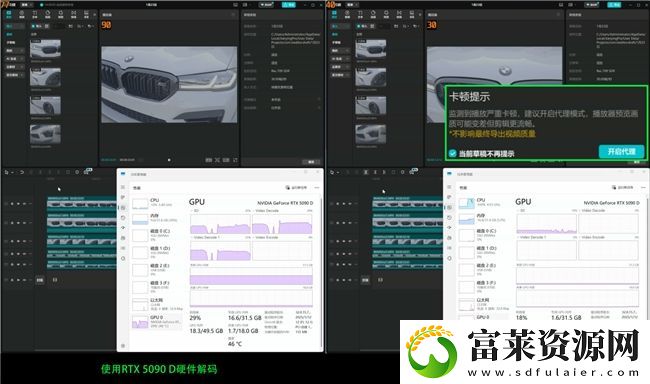Image resolution: width=650 pixels, height=384 pixels.
Task: Click the 封面 cover button in left editor timeline
Action: [40, 280]
